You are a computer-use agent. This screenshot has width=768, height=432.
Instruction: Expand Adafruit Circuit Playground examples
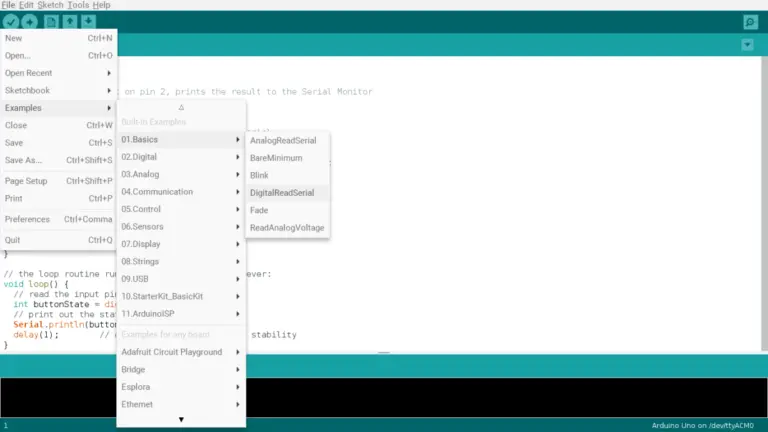point(180,352)
